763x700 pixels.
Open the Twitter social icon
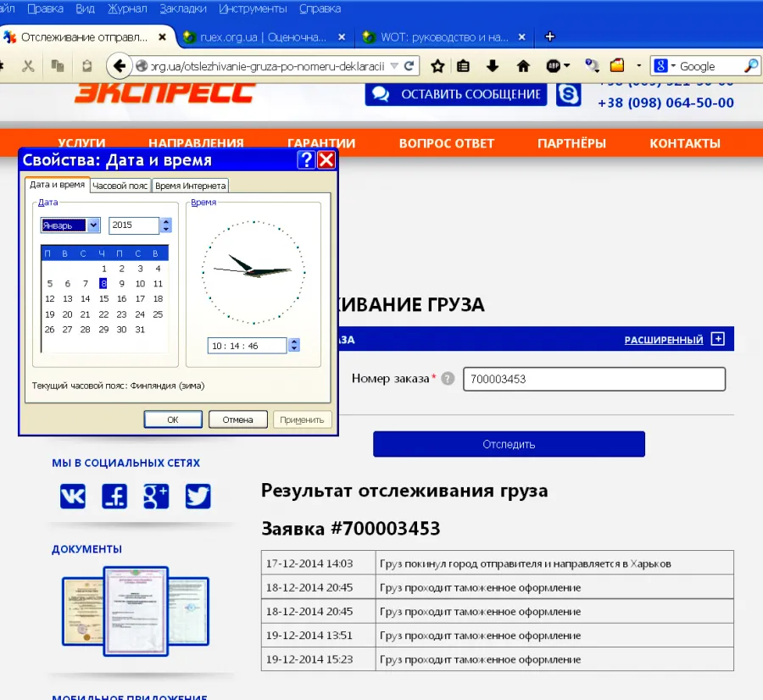(198, 496)
